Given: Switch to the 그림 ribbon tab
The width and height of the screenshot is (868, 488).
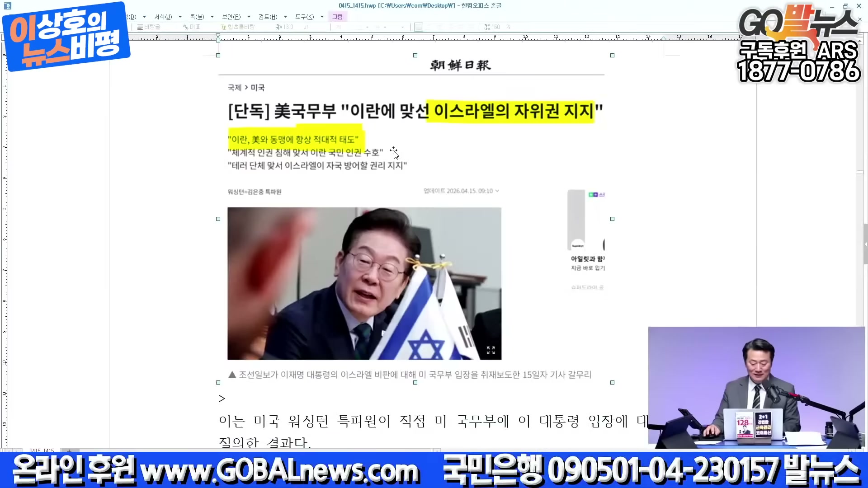Looking at the screenshot, I should click(337, 17).
